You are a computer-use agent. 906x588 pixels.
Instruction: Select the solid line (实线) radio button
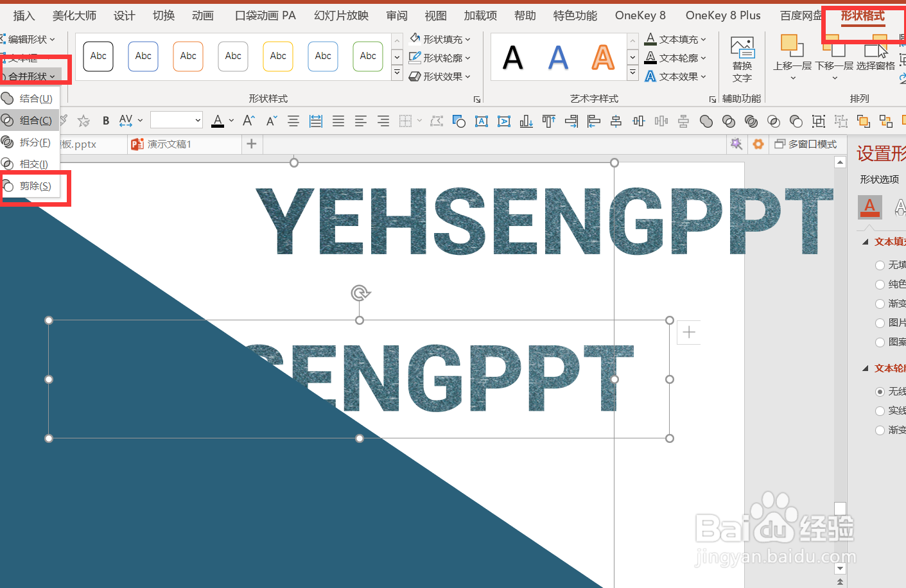point(880,411)
